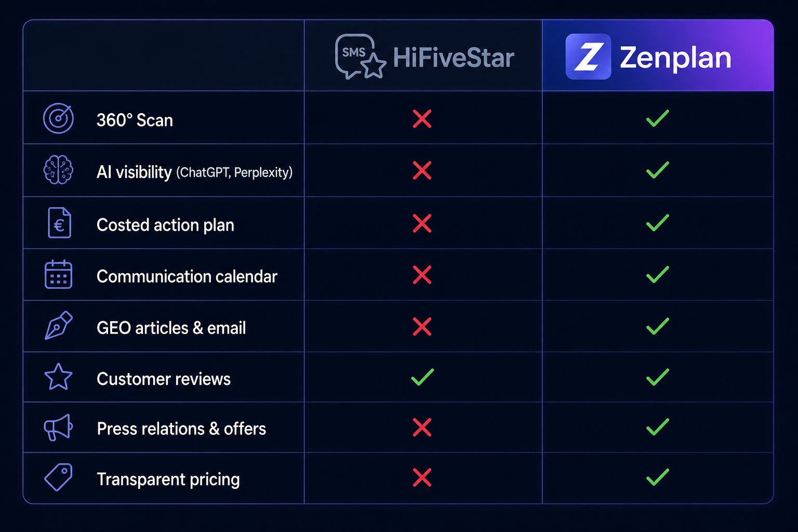Select the euro document icon
Viewport: 798px width, 532px height.
pos(59,223)
